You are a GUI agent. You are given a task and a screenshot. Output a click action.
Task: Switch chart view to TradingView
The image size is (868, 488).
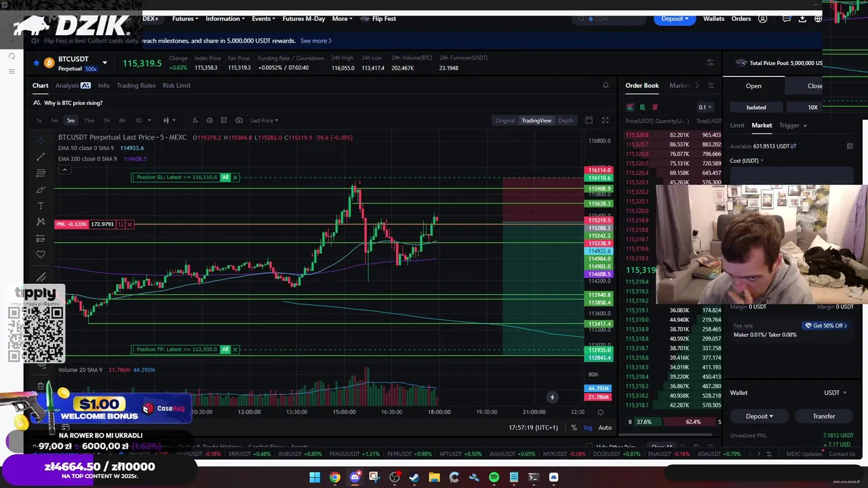[x=536, y=121]
